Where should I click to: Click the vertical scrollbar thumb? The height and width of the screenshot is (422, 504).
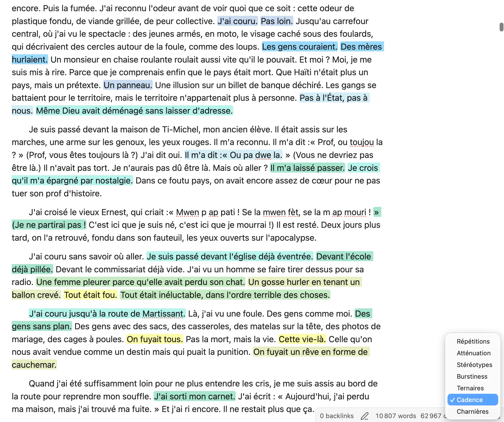(x=501, y=27)
